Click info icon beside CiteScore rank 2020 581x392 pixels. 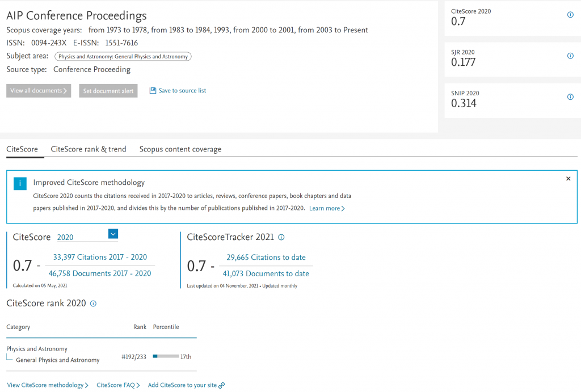coord(94,304)
